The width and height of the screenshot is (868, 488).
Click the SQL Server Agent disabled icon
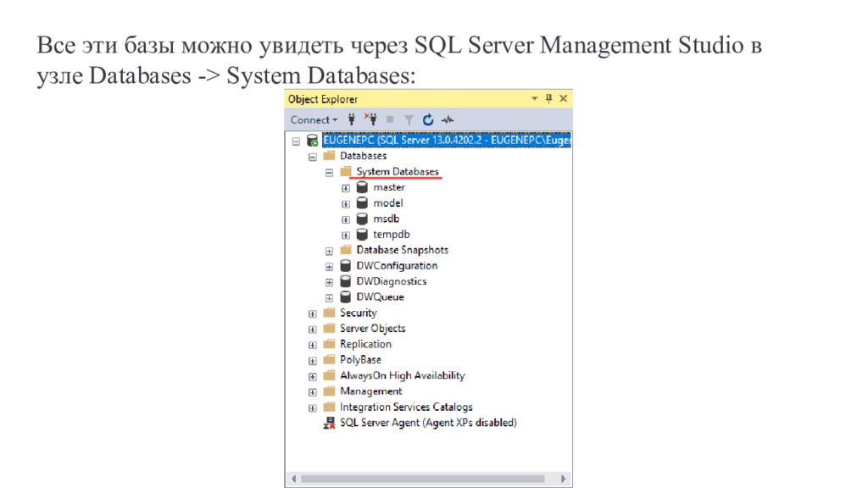(x=330, y=423)
